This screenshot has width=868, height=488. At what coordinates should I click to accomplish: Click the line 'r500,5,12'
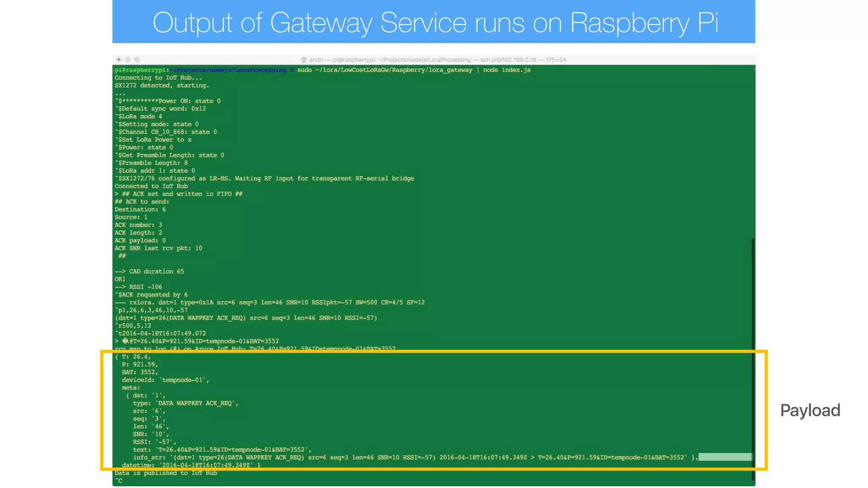[133, 326]
